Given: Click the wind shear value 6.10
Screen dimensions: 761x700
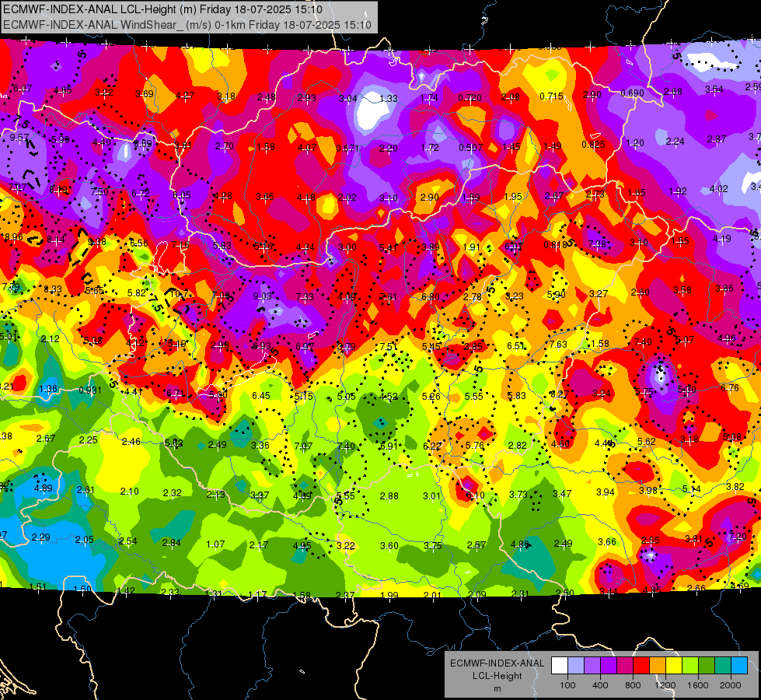Looking at the screenshot, I should tap(475, 495).
